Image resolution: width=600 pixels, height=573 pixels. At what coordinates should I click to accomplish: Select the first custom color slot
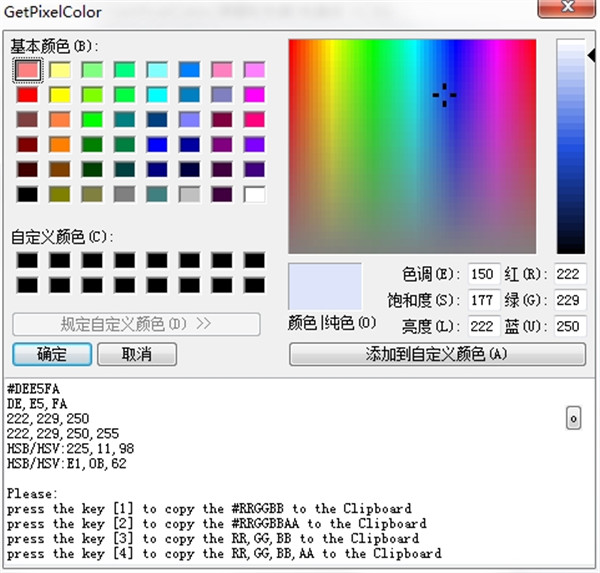(x=27, y=261)
